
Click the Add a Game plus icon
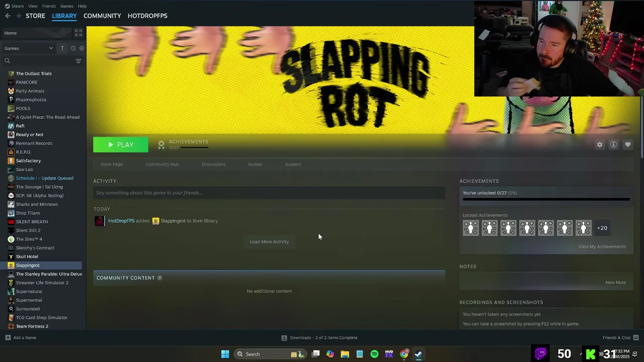[8, 338]
